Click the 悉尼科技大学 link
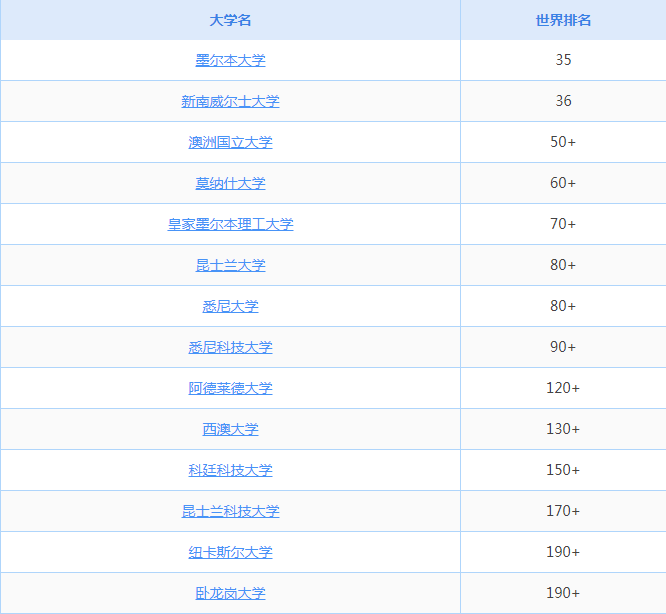Viewport: 666px width, 614px height. click(230, 347)
